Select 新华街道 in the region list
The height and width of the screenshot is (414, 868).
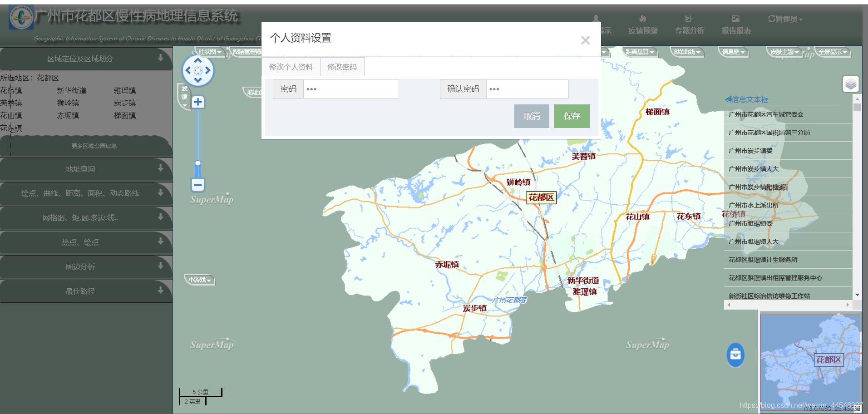point(72,90)
